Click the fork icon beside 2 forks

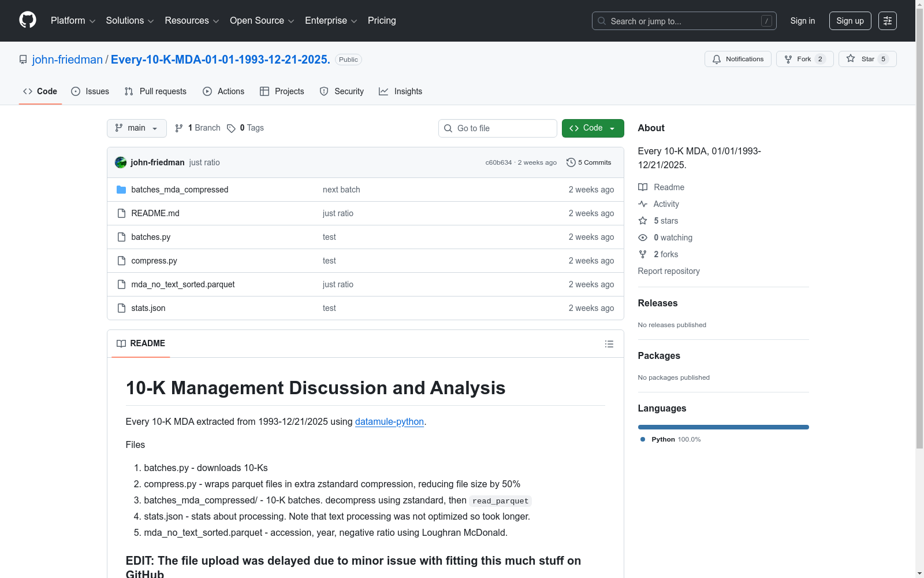point(643,254)
